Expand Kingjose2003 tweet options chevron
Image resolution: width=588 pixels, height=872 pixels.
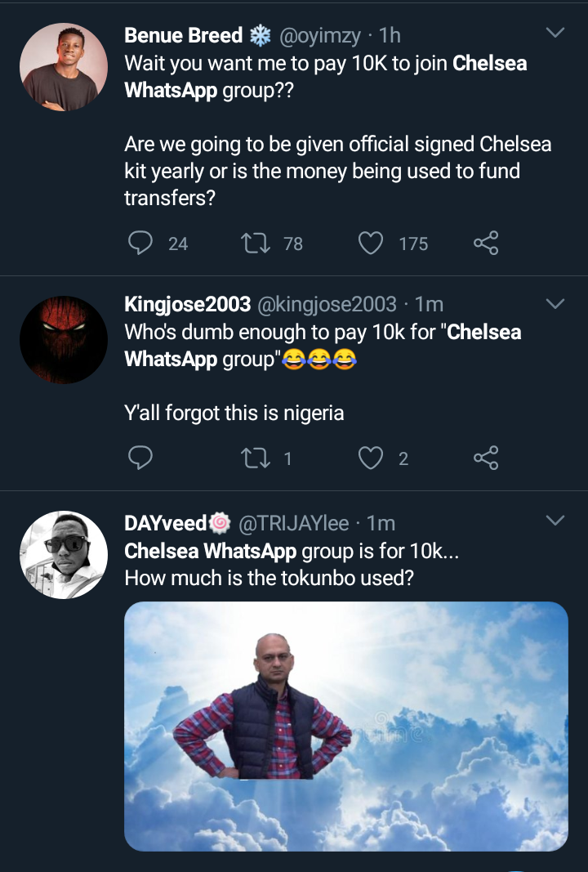coord(555,304)
